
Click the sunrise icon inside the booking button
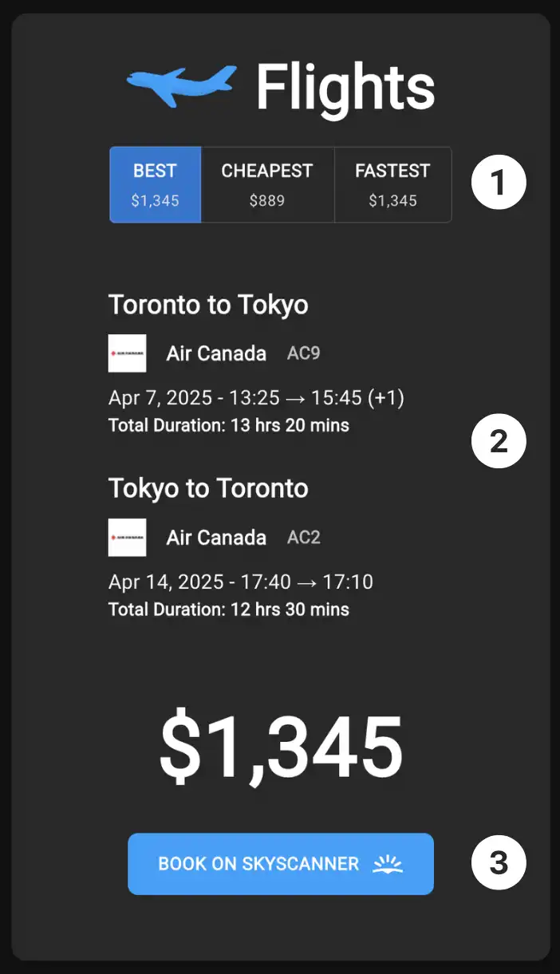pyautogui.click(x=387, y=864)
